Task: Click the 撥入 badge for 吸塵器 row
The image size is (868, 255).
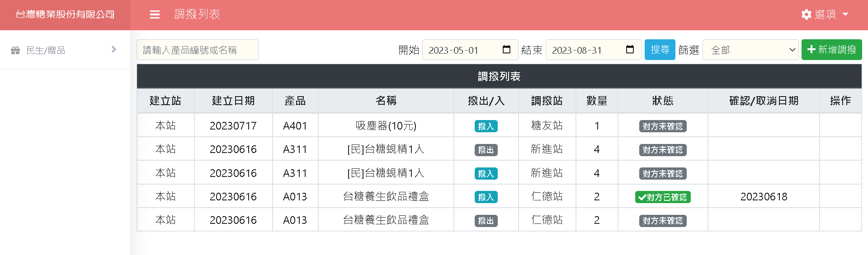Action: point(486,126)
